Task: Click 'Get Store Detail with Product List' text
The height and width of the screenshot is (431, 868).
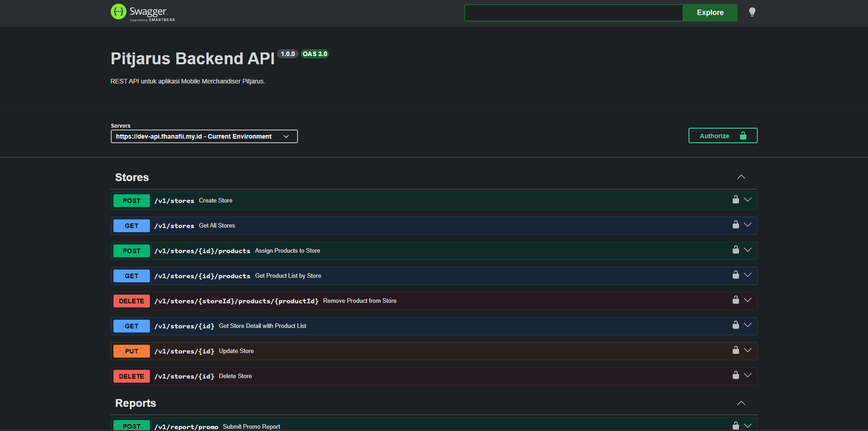Action: pos(262,326)
